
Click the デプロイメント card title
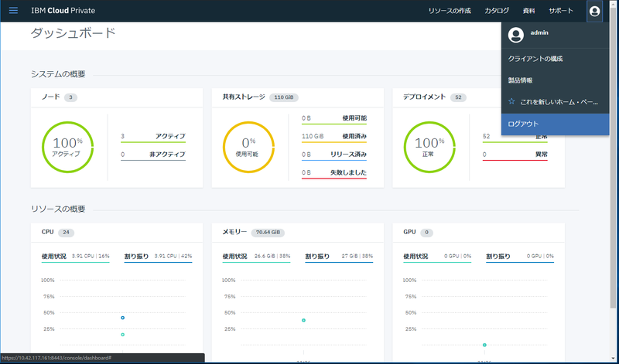424,97
